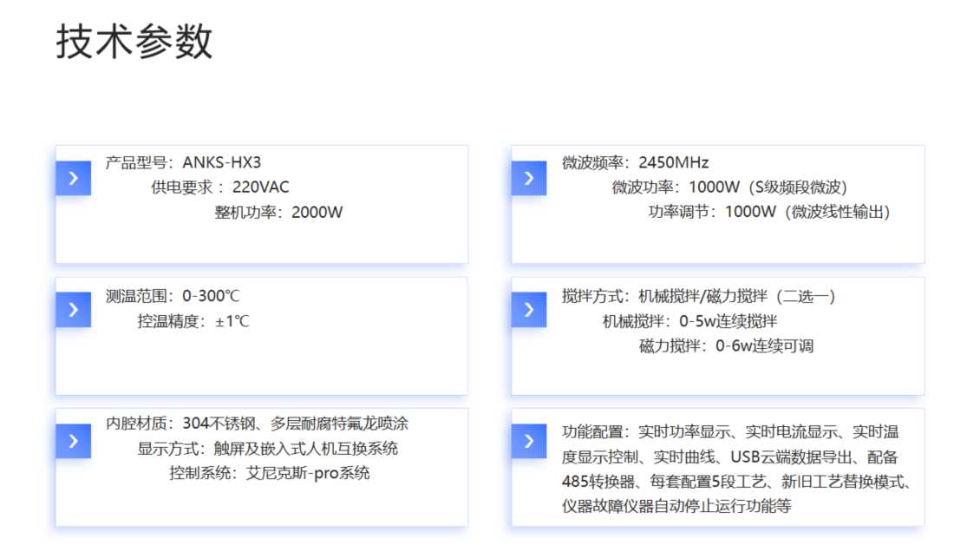The image size is (980, 552).
Task: Select the 整机功率 2000W line
Action: point(278,212)
